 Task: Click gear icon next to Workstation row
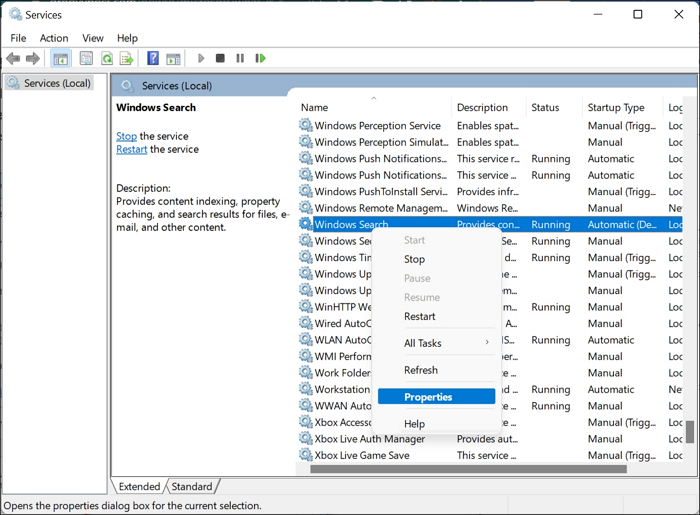(306, 389)
